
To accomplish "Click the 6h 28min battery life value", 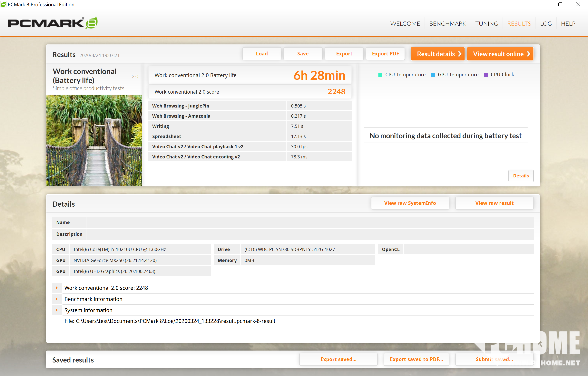I will point(319,75).
